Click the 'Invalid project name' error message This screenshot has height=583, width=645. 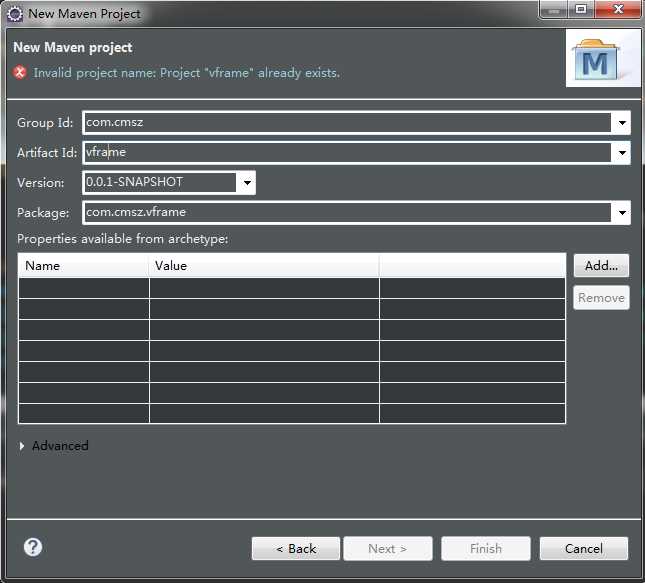tap(187, 73)
